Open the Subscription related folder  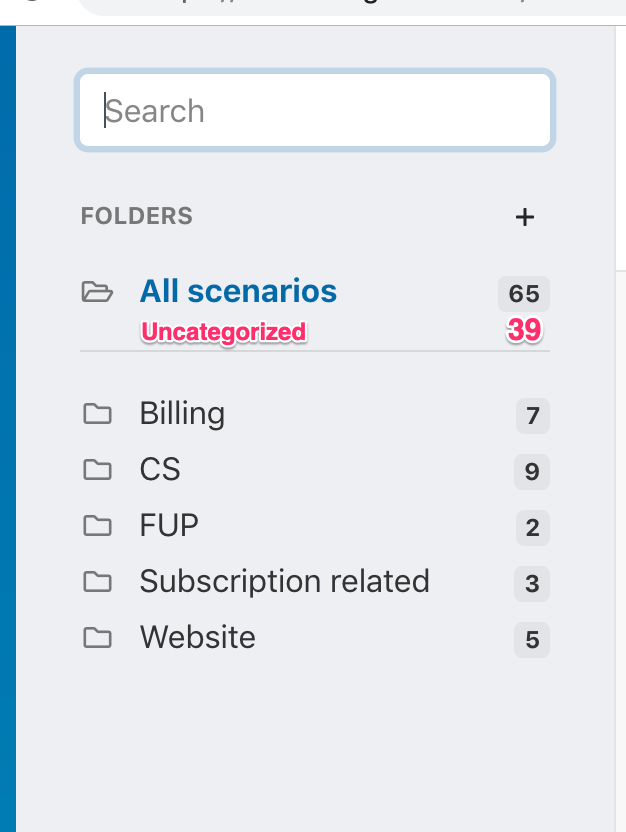pyautogui.click(x=284, y=582)
